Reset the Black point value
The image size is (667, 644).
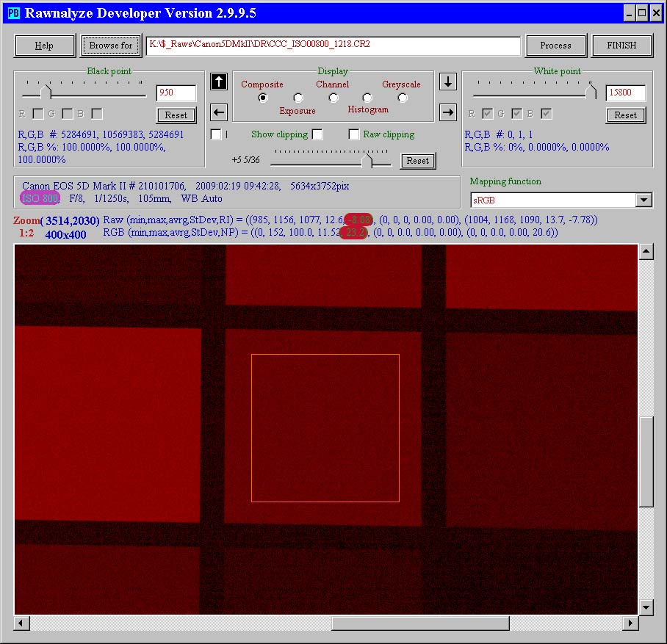[x=176, y=115]
